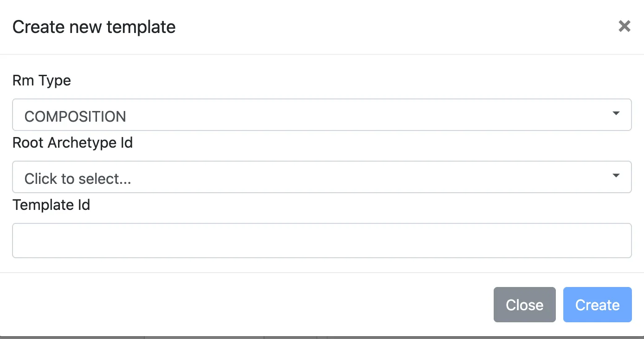Viewport: 644px width, 339px height.
Task: Click inside the empty Template Id field
Action: pos(322,240)
